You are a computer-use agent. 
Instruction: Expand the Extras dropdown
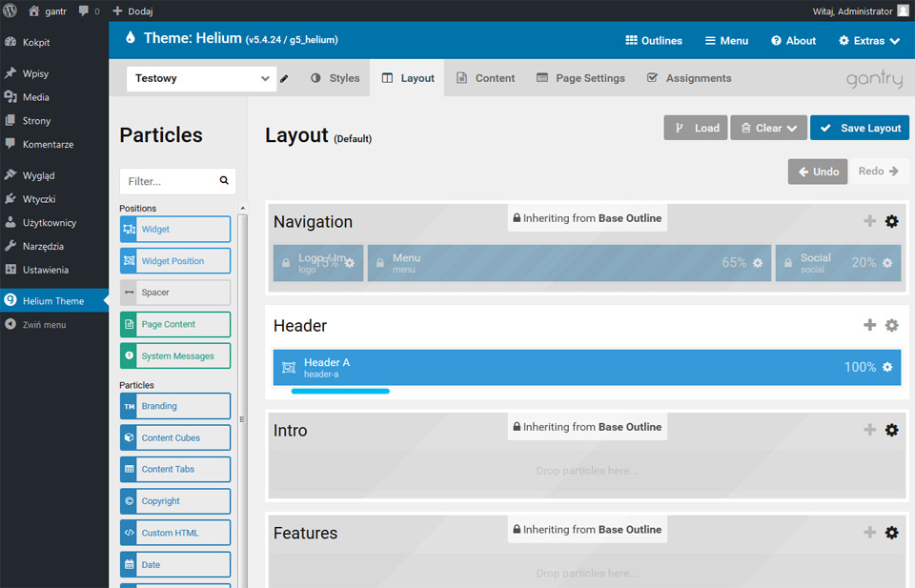coord(869,40)
